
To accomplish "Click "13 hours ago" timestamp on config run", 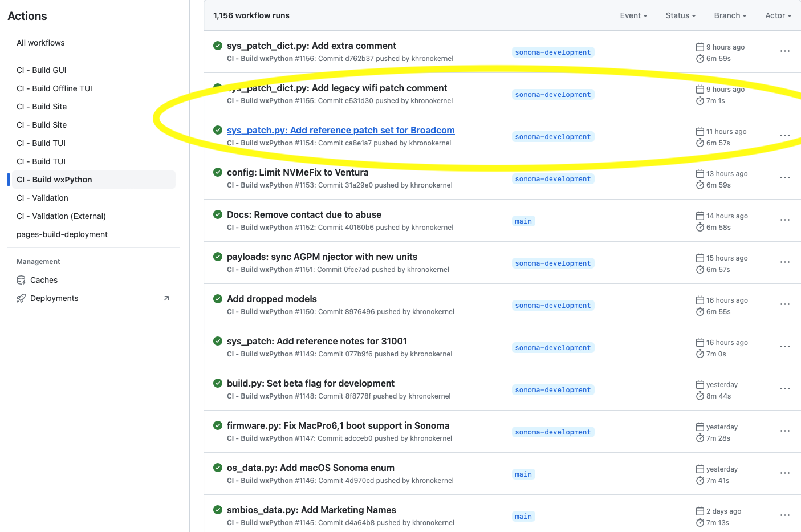I will pyautogui.click(x=727, y=174).
